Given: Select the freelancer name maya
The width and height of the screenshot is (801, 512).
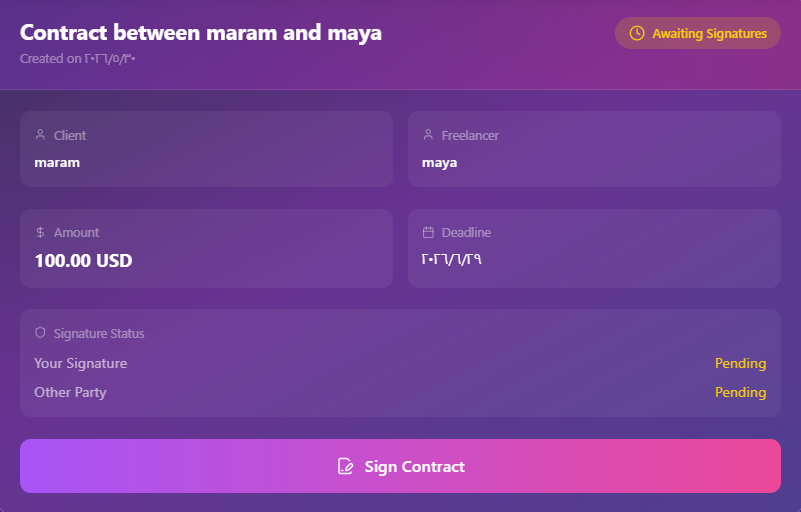Looking at the screenshot, I should (439, 164).
